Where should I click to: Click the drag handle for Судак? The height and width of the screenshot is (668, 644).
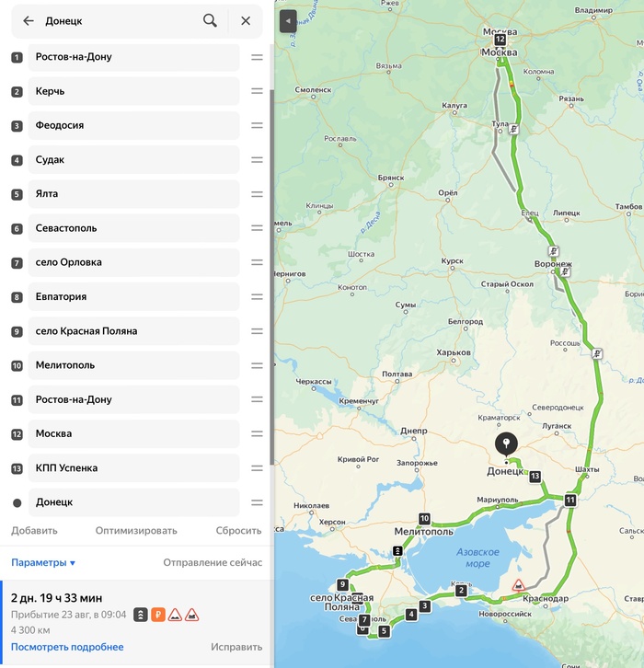(257, 160)
